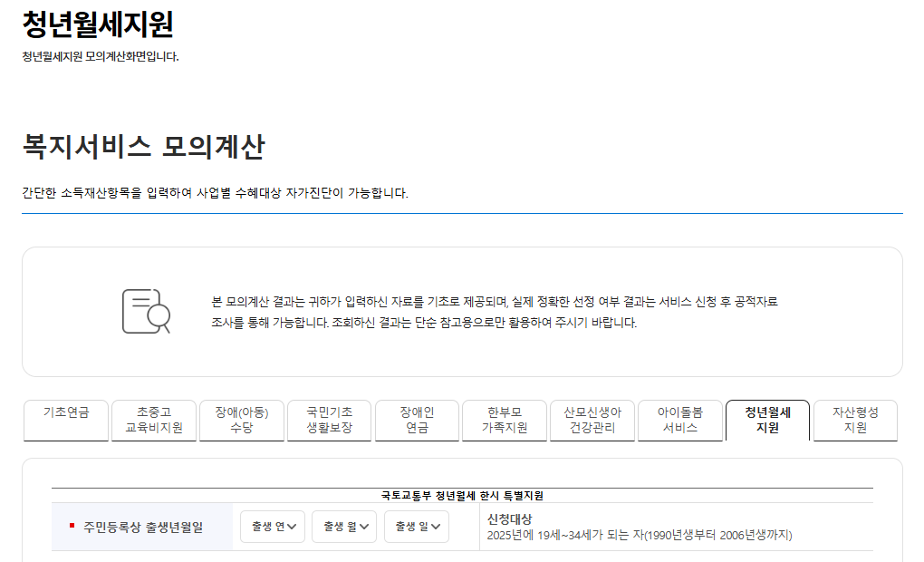Screen dimensions: 924x562
Task: Open the 장애(아동)수당 tab
Action: tap(241, 420)
